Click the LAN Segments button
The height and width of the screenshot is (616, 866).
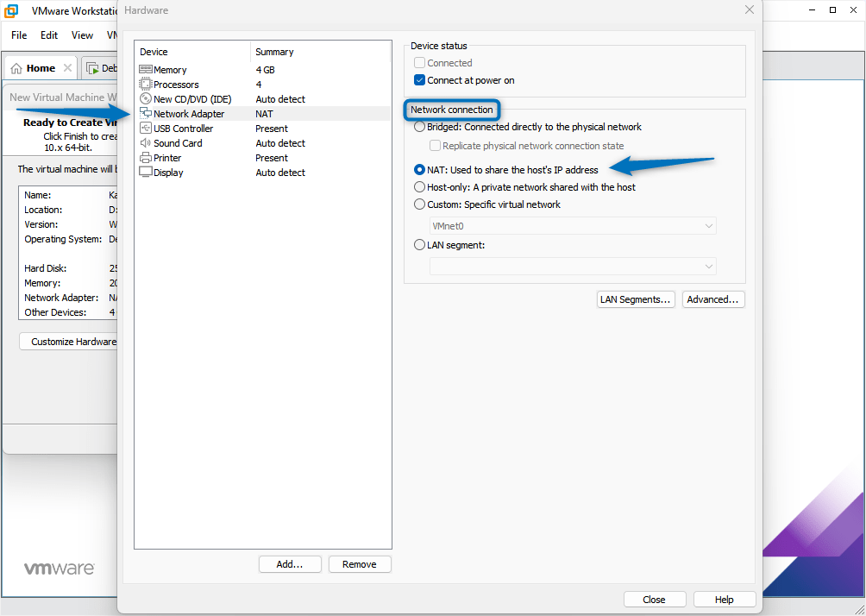click(x=636, y=299)
